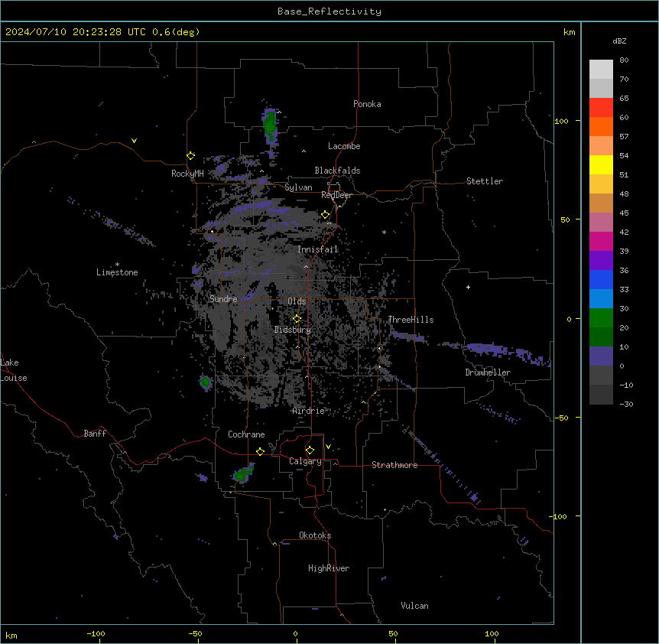659x644 pixels.
Task: Click the ThreeHills city label
Action: pos(411,320)
